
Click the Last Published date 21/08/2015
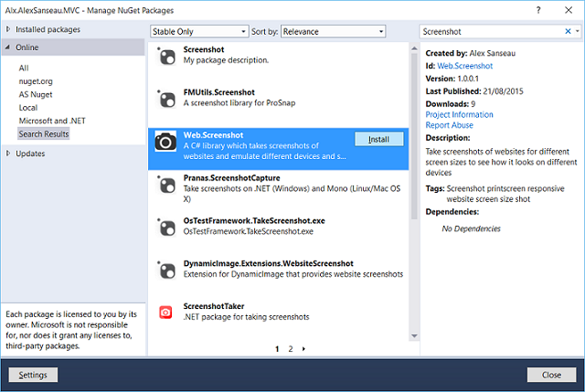503,91
